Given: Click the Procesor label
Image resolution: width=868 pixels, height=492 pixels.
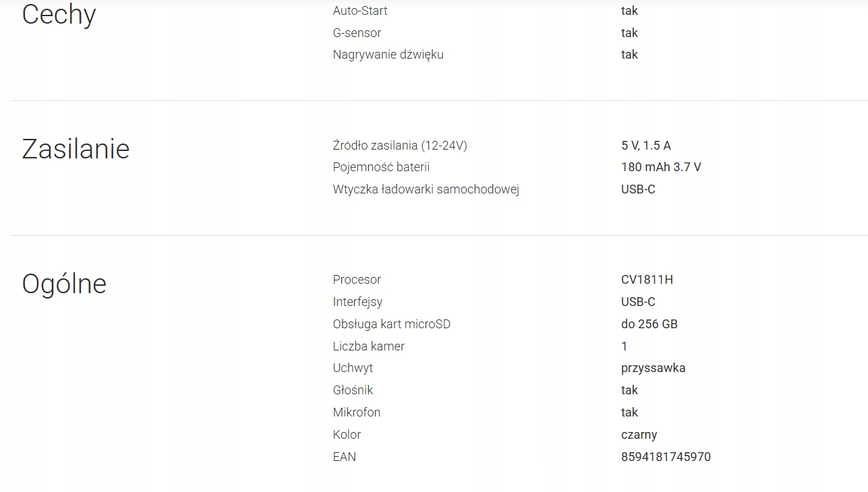Looking at the screenshot, I should click(357, 280).
